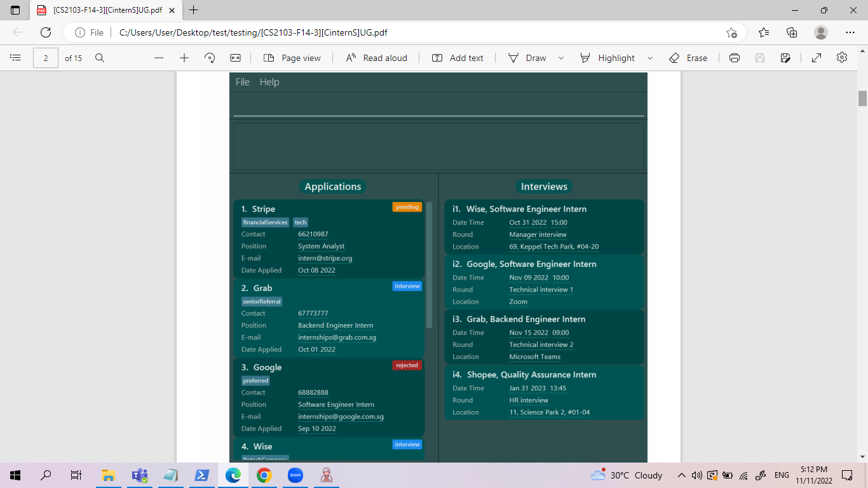868x488 pixels.
Task: Refresh the page
Action: (x=46, y=32)
